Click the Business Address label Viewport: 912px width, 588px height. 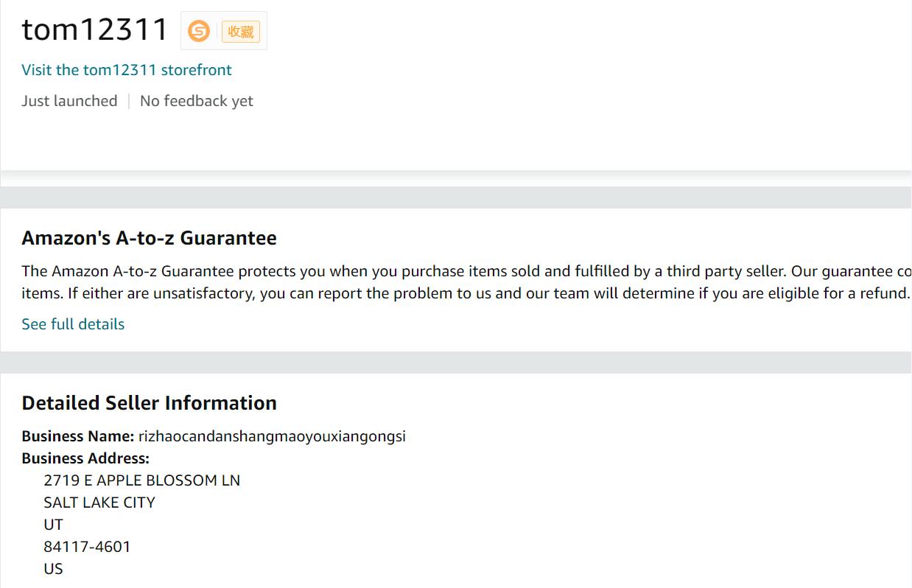(85, 458)
